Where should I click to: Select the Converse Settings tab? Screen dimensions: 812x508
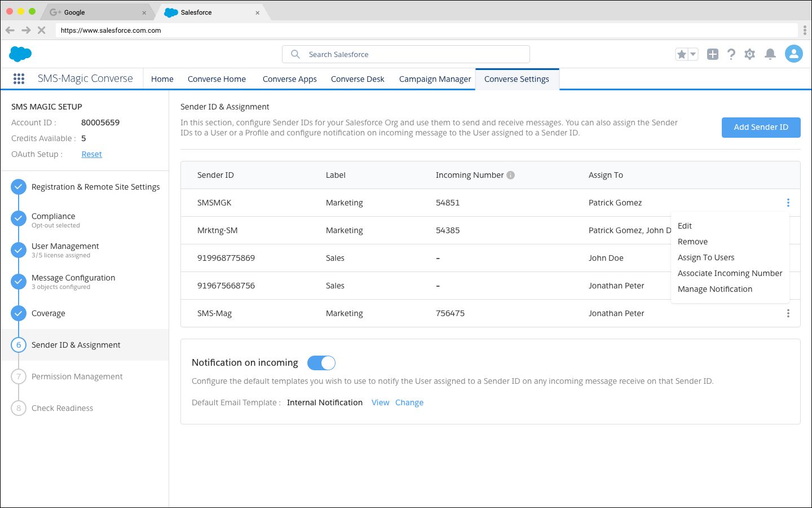pos(517,79)
